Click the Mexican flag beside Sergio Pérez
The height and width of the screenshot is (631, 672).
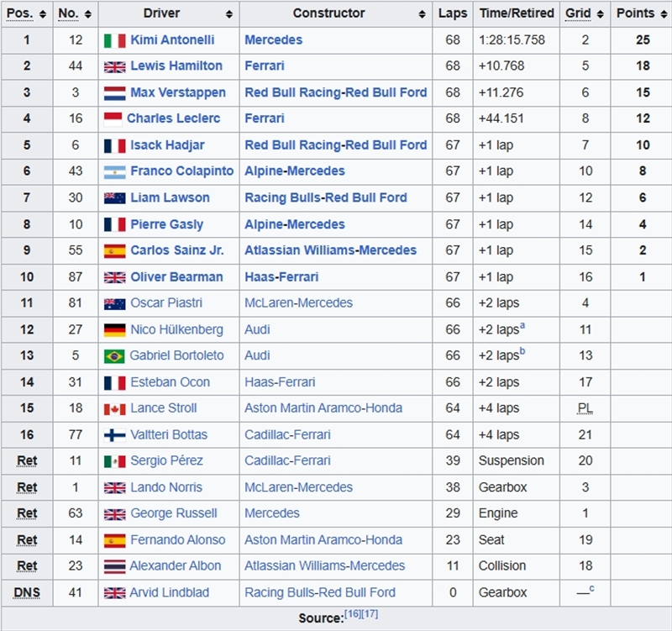[115, 461]
